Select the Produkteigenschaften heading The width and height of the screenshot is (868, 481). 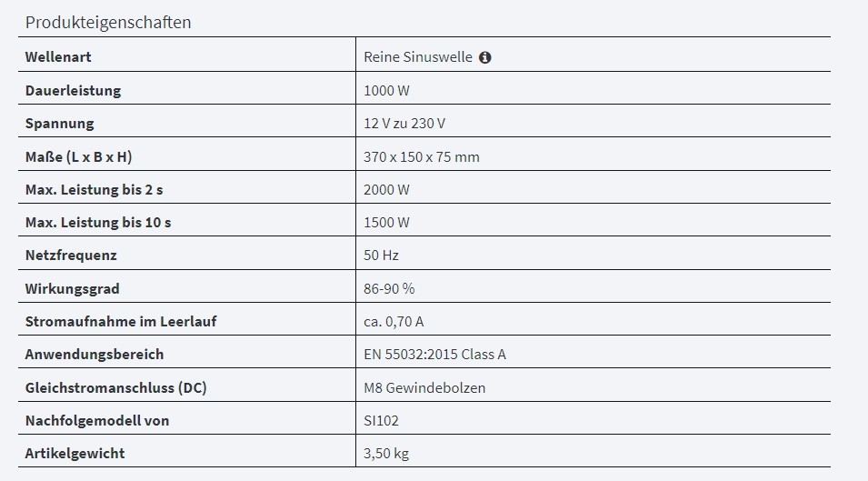tap(108, 22)
